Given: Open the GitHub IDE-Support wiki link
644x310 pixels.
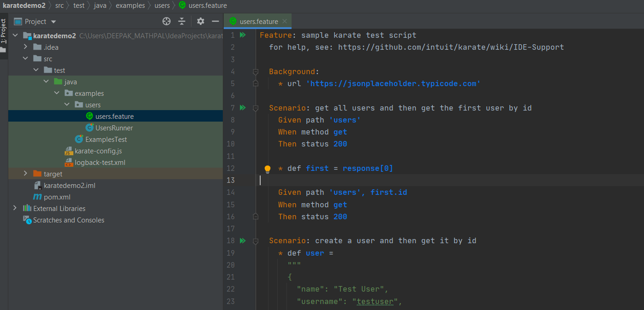Looking at the screenshot, I should click(451, 47).
